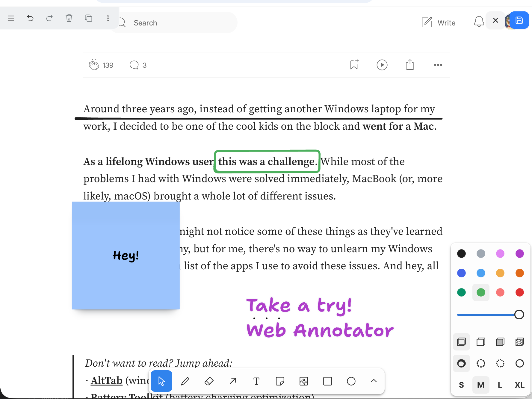Select the Circle shape tool
532x399 pixels.
point(351,381)
